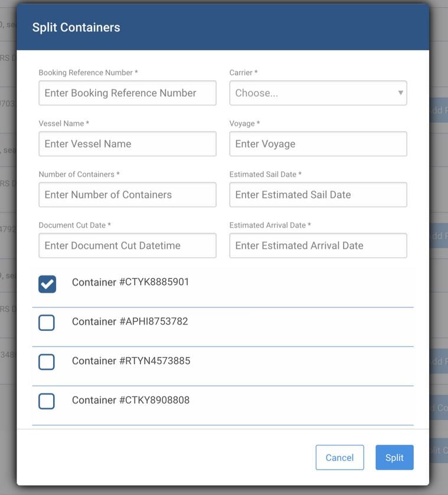Click the Container #CTYK8885901 label text

130,282
